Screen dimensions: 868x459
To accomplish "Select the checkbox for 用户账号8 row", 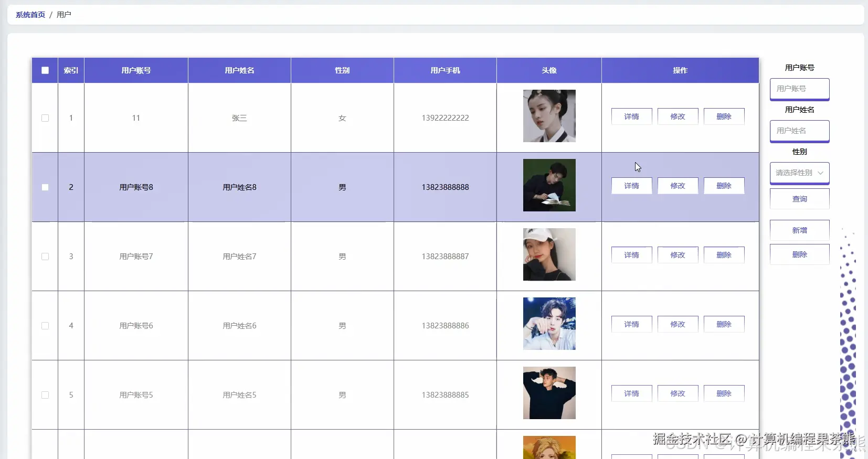I will pyautogui.click(x=45, y=187).
